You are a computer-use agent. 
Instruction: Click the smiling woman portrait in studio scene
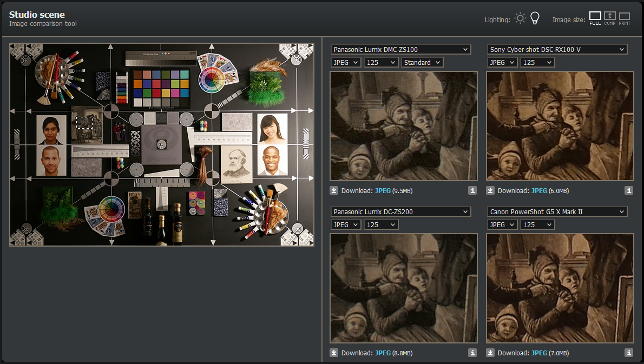(x=272, y=128)
